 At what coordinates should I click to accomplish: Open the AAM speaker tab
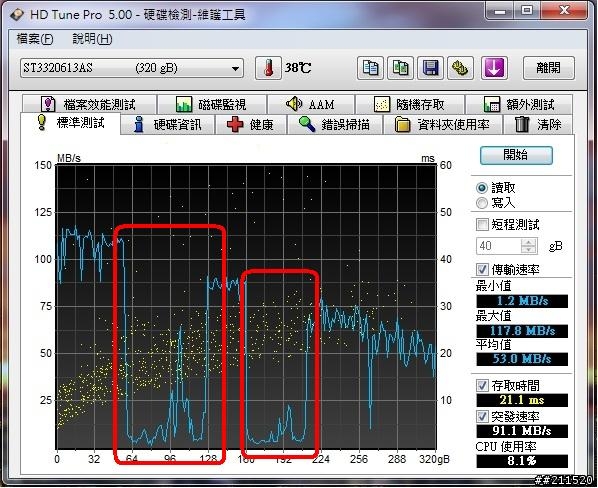[x=311, y=104]
